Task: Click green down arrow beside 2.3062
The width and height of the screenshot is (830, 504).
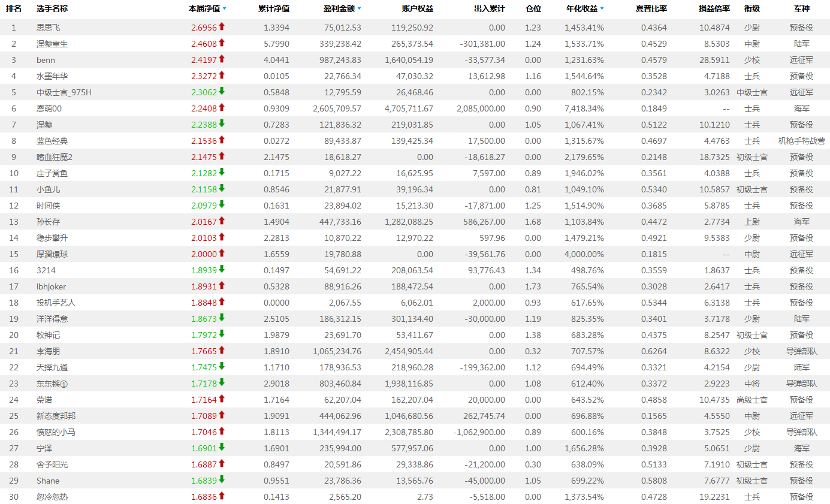Action: coord(222,91)
